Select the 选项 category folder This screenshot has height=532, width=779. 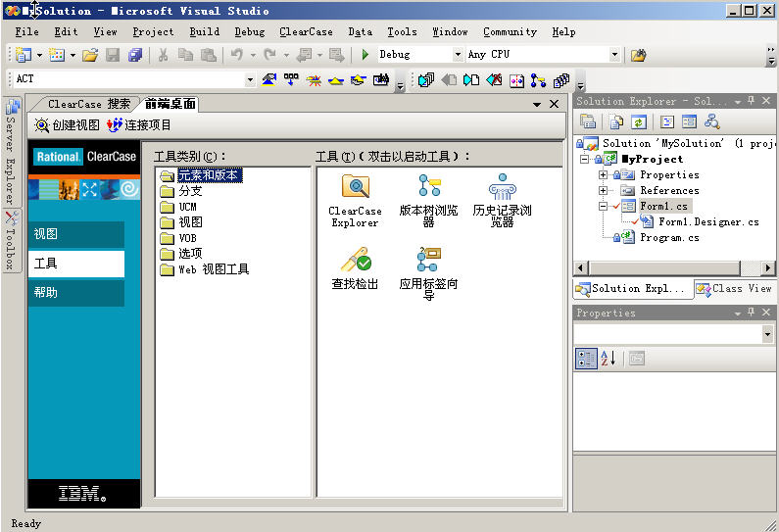181,254
